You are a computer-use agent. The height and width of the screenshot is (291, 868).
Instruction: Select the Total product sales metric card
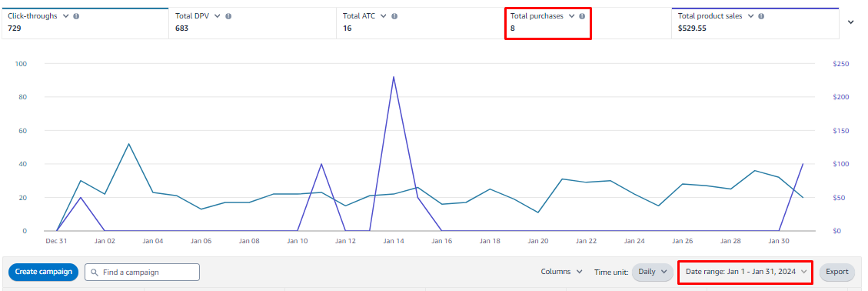(x=755, y=23)
